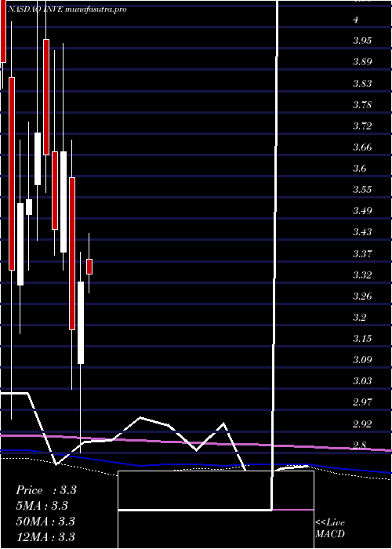Click the '3.55' price axis label

[362, 190]
